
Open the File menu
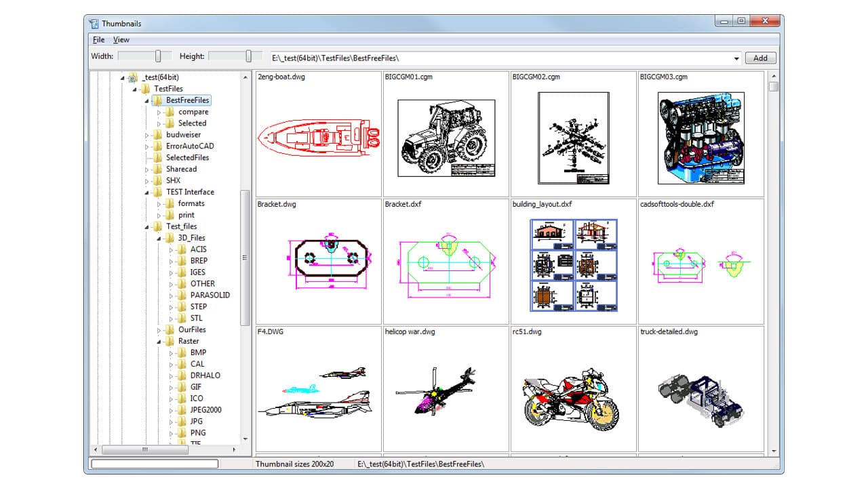tap(98, 39)
